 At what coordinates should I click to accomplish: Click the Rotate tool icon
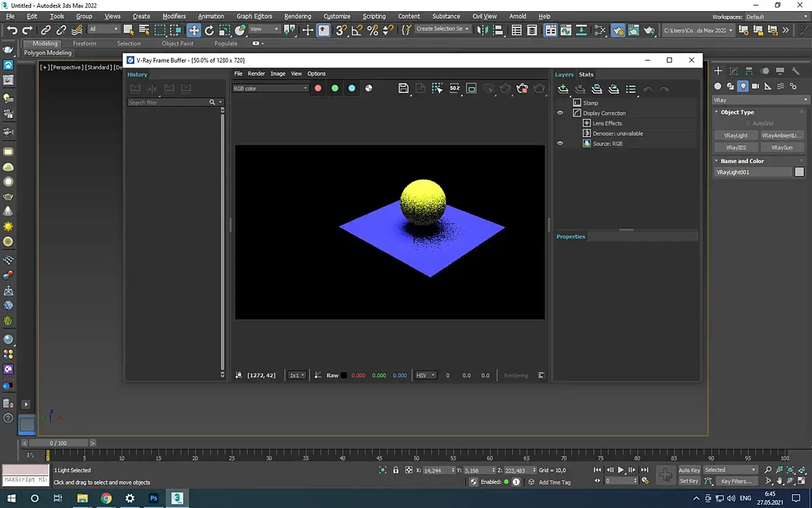(x=209, y=30)
